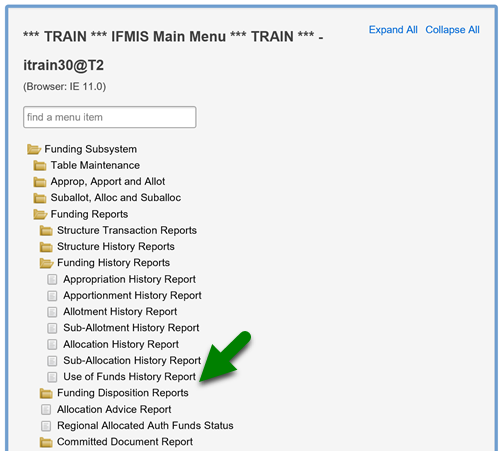The image size is (500, 451).
Task: Click the Approp, Apport and Allot folder icon
Action: (x=40, y=182)
